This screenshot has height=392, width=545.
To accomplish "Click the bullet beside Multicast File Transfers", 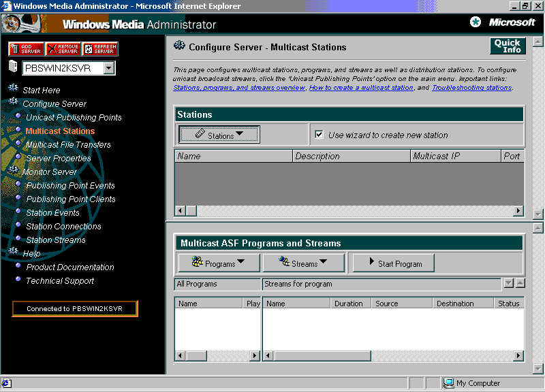I will pos(18,143).
